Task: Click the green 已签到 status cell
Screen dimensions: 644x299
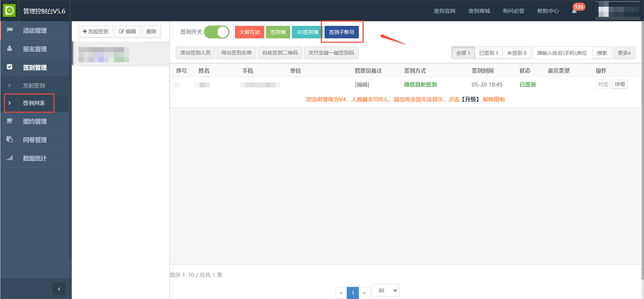Action: (528, 84)
